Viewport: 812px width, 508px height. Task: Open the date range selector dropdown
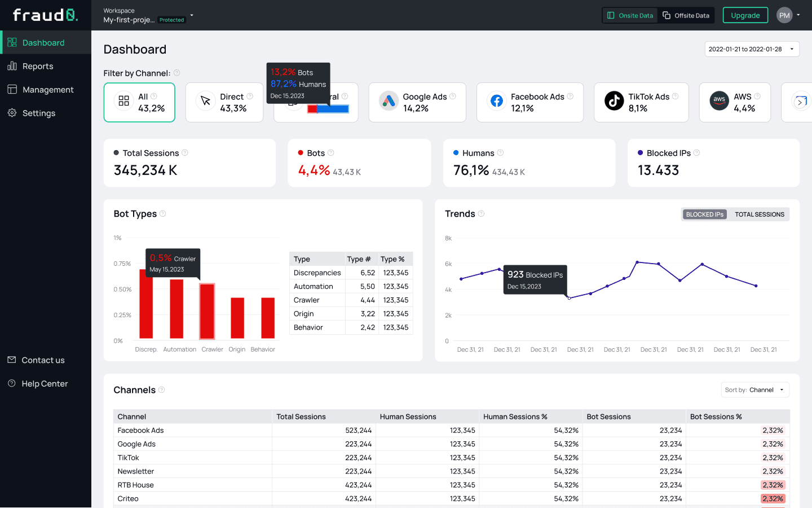pyautogui.click(x=752, y=49)
